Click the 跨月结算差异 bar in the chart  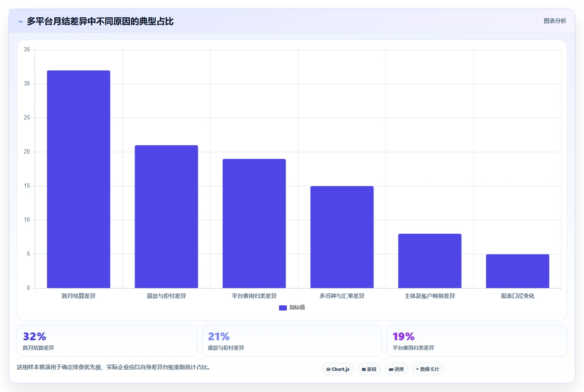click(x=78, y=179)
